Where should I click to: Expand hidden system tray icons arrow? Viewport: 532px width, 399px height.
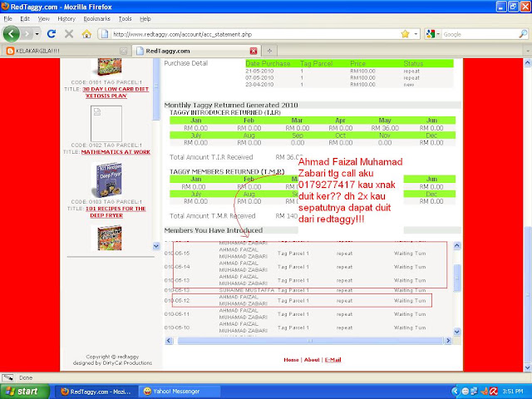455,392
